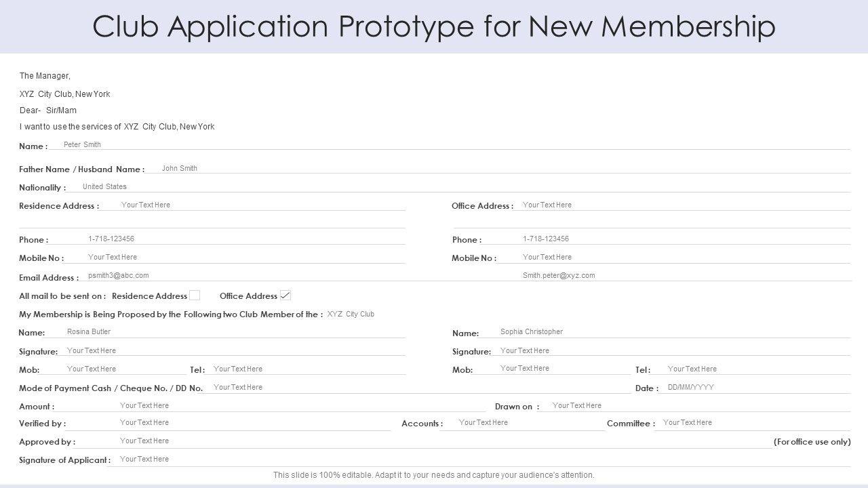
Task: Select the Mobile No field under residence Phone
Action: (235, 257)
